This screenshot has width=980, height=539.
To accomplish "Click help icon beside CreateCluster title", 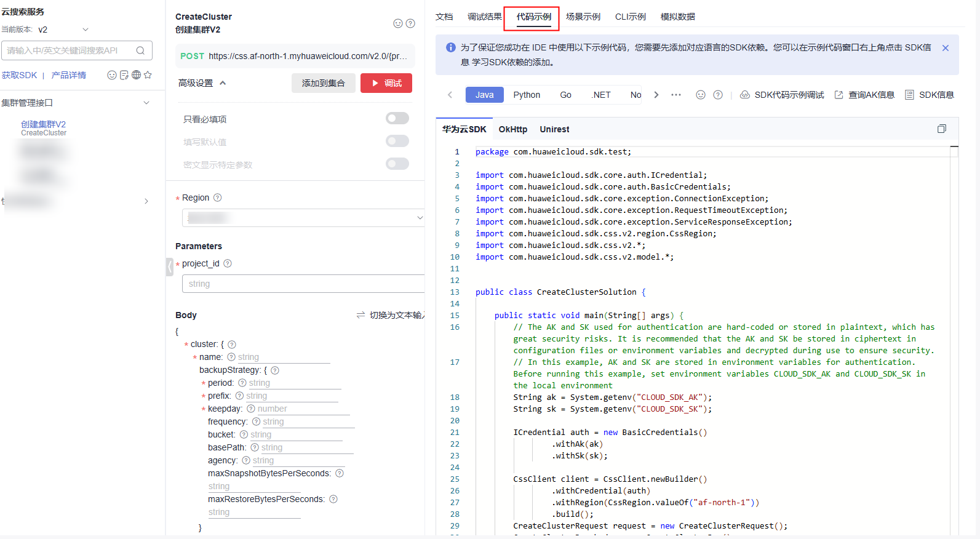I will pos(410,23).
